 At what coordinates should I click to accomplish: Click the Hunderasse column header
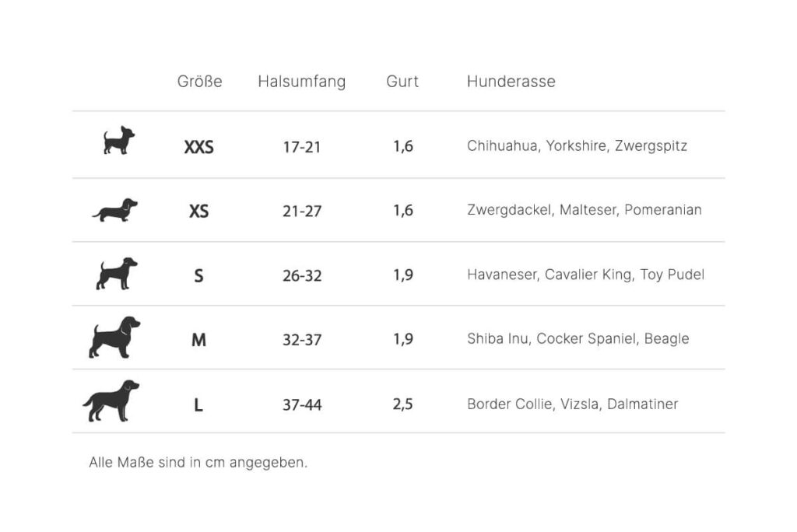[x=511, y=82]
